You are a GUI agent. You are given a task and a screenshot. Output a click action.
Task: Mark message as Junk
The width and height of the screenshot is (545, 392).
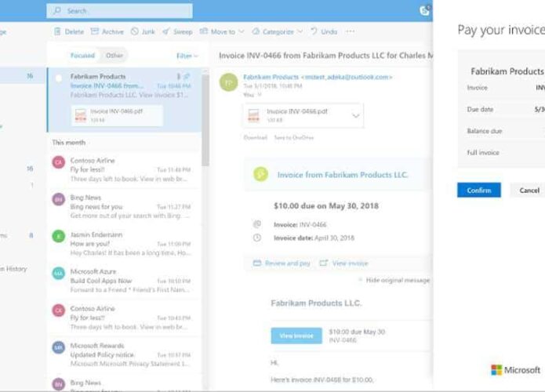pos(143,31)
